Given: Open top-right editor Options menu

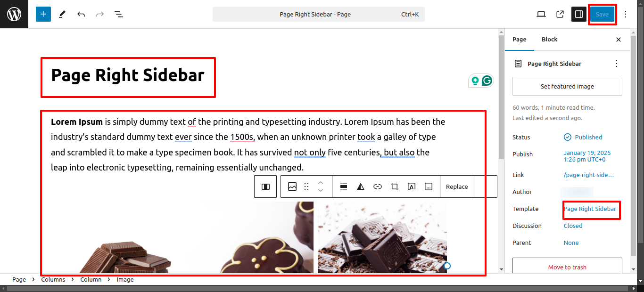Looking at the screenshot, I should (626, 14).
